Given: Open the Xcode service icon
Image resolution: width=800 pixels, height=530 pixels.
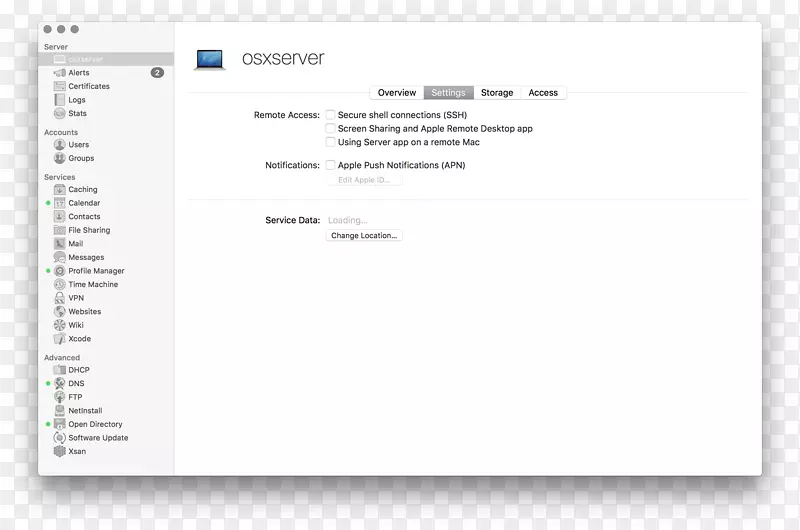Looking at the screenshot, I should tap(60, 339).
